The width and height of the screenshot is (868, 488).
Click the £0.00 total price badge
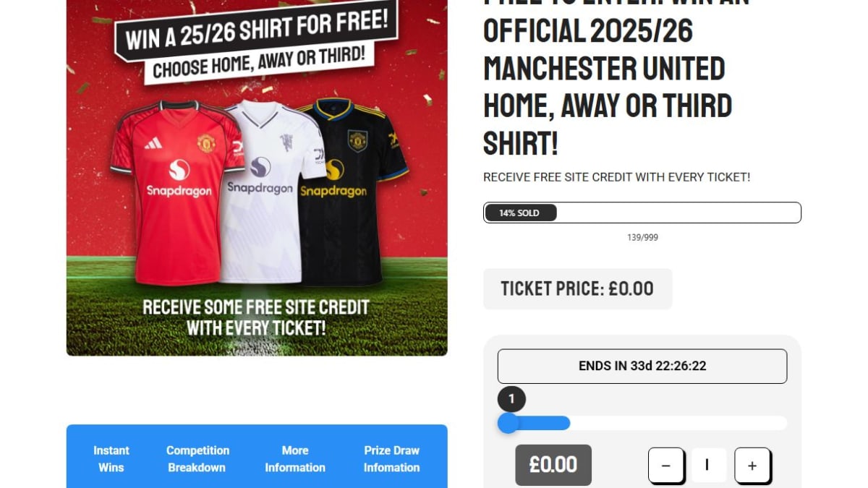tap(553, 465)
